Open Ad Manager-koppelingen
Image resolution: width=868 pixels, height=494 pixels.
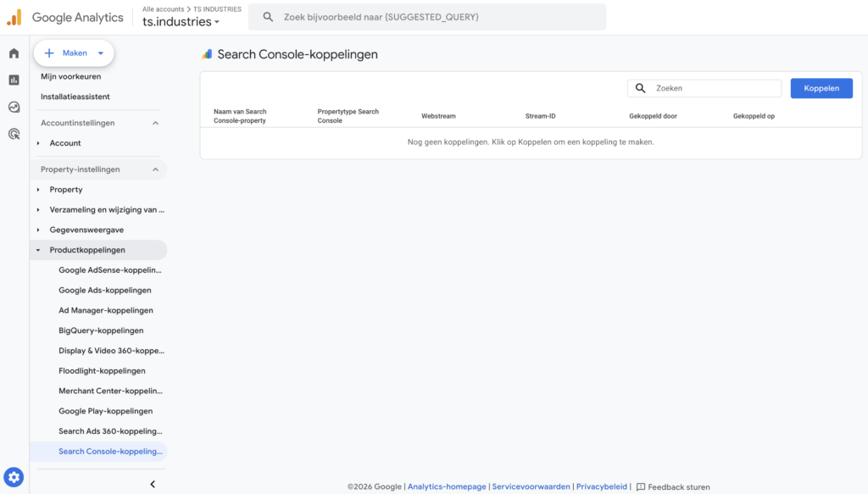tap(106, 310)
